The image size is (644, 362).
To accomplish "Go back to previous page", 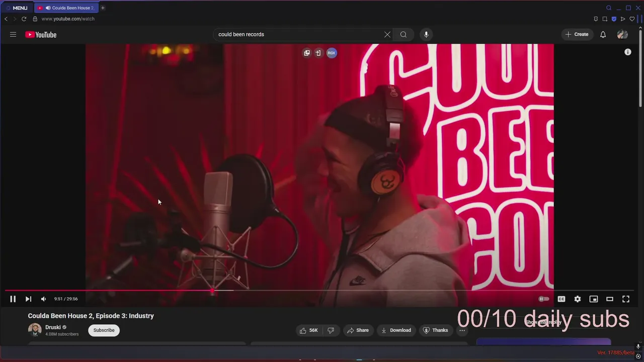I will pos(6,19).
